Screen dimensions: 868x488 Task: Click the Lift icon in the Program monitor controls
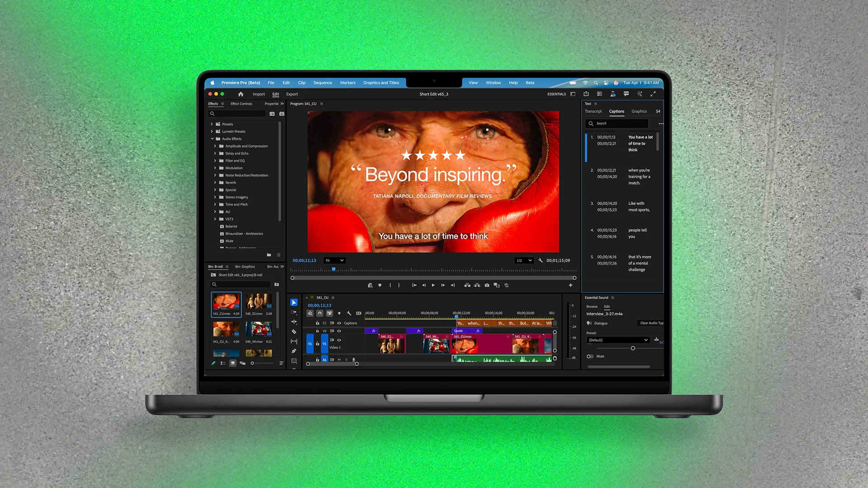[467, 285]
